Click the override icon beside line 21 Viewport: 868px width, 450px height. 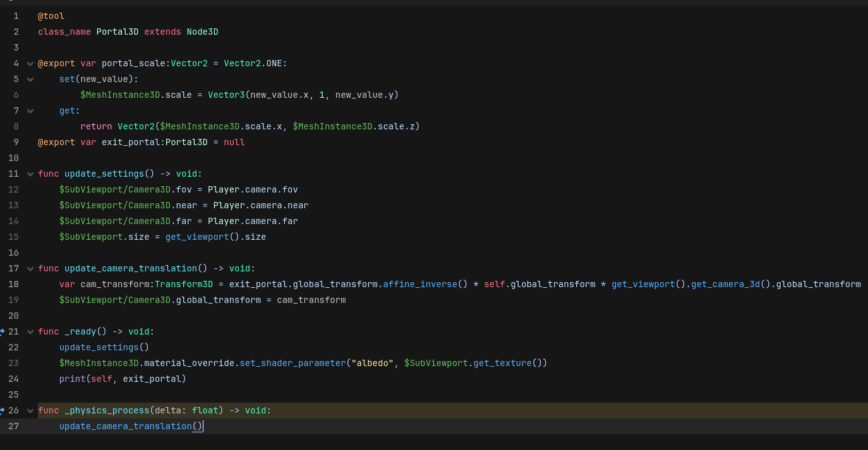pos(3,331)
